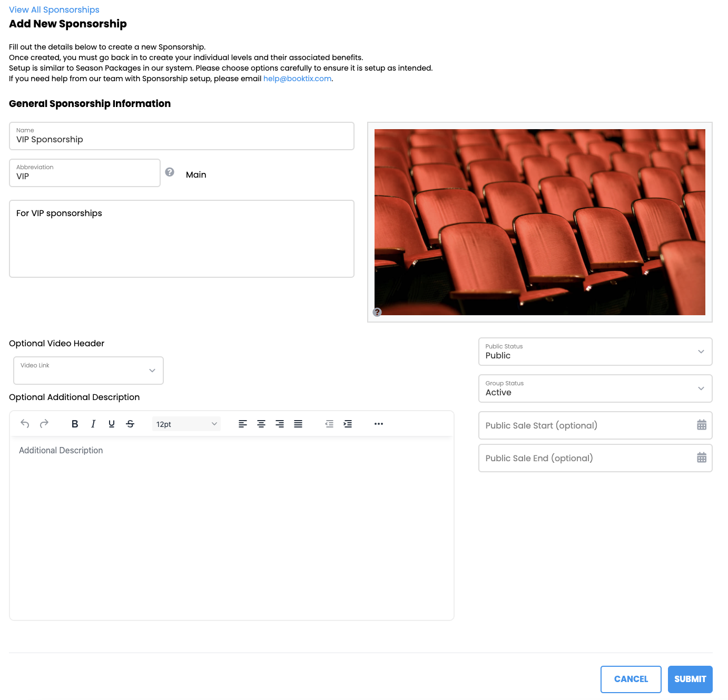Toggle italic formatting

pos(93,424)
